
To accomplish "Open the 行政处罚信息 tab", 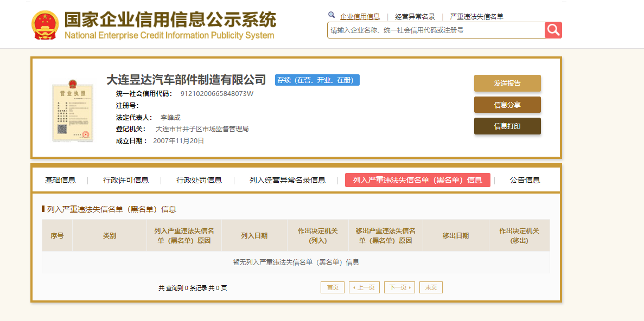I will (x=199, y=180).
